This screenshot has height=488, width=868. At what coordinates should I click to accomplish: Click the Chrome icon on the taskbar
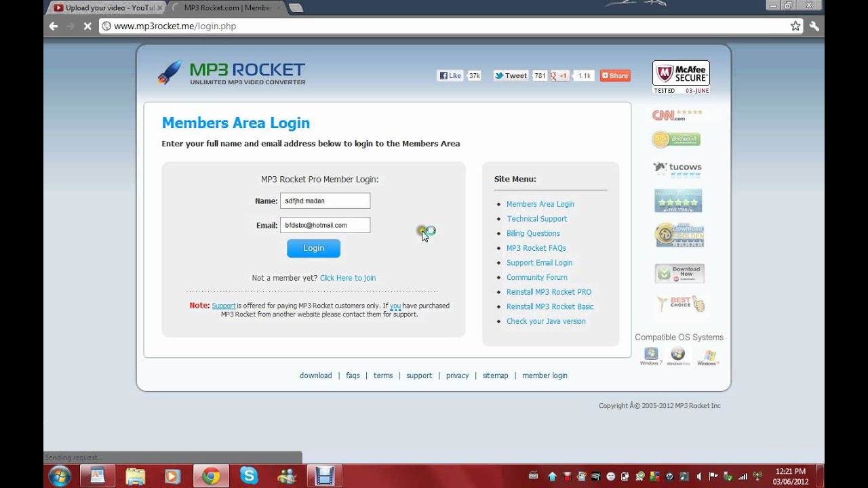211,476
